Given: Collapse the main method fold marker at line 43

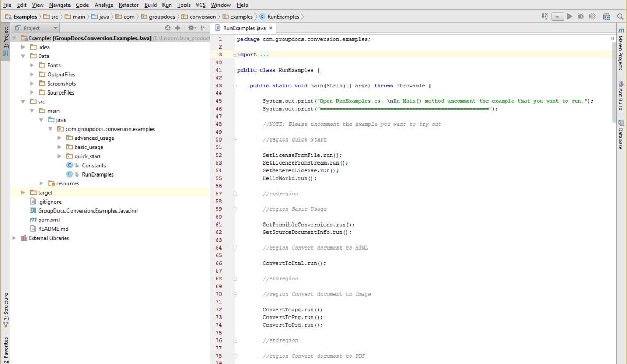Looking at the screenshot, I should click(235, 86).
